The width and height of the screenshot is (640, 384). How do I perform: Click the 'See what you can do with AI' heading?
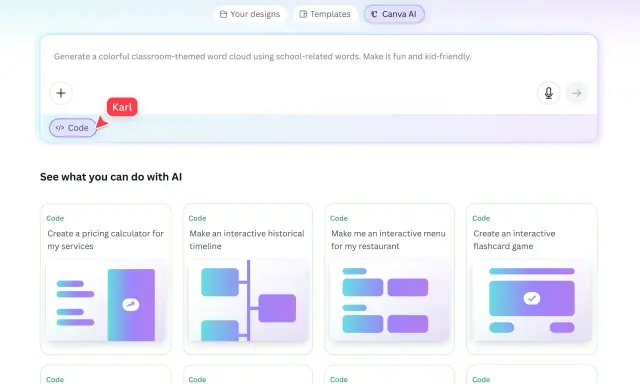pos(111,177)
